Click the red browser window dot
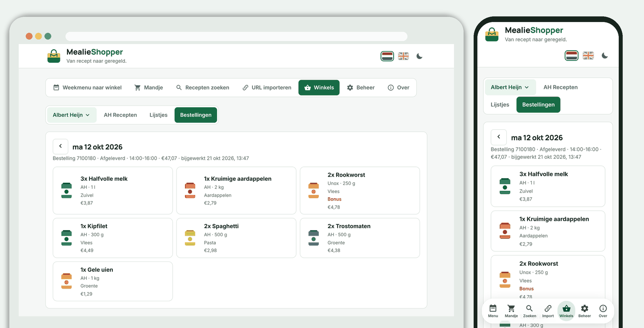This screenshot has width=644, height=328. 29,36
